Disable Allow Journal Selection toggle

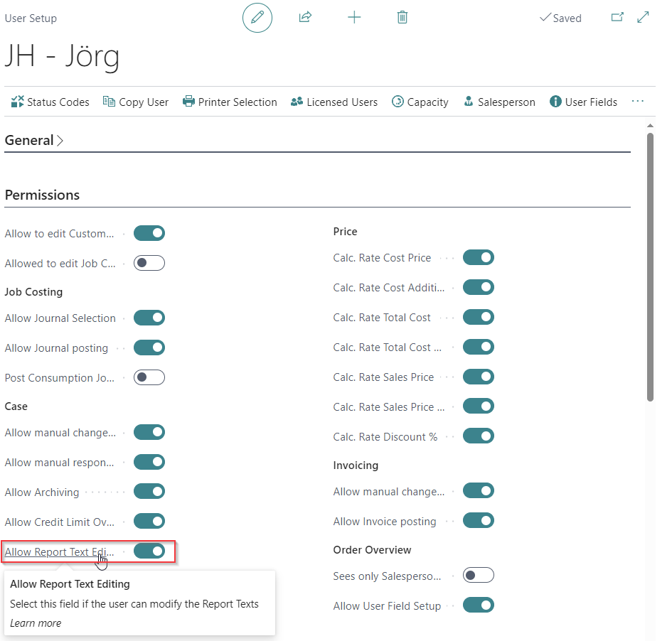coord(149,318)
